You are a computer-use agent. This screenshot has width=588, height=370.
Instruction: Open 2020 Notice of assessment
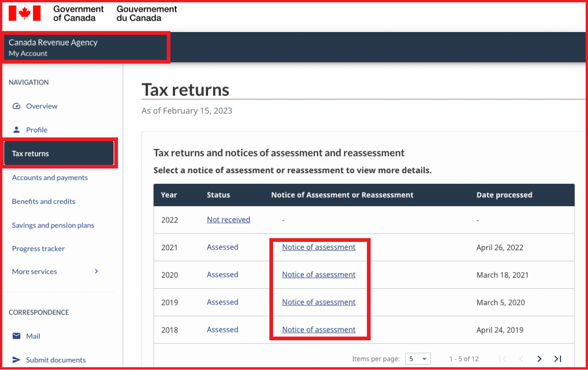[x=319, y=275]
